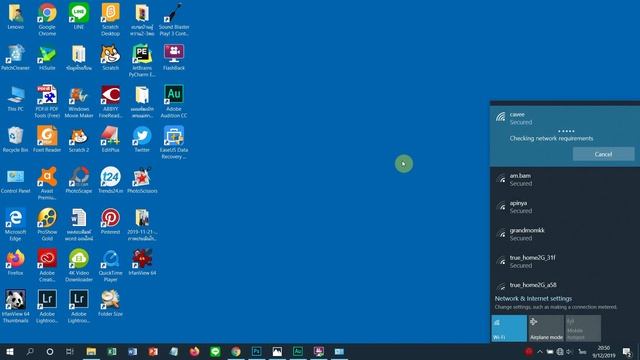Open the Pinterest desktop shortcut
This screenshot has width=640, height=360.
tap(110, 221)
